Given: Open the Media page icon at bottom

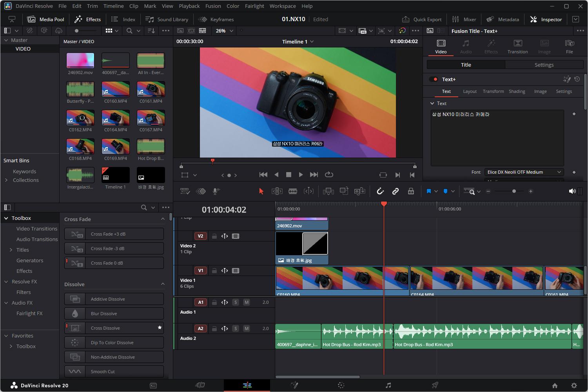Looking at the screenshot, I should click(153, 385).
